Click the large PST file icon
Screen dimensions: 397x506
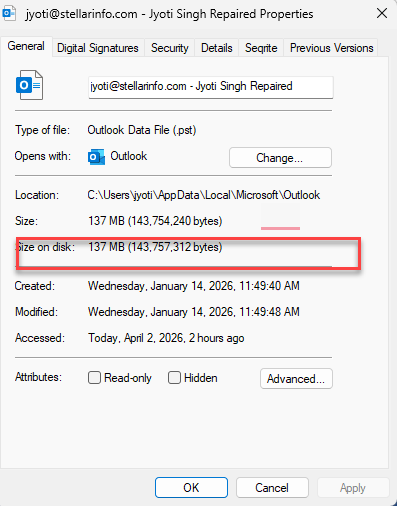click(x=30, y=85)
